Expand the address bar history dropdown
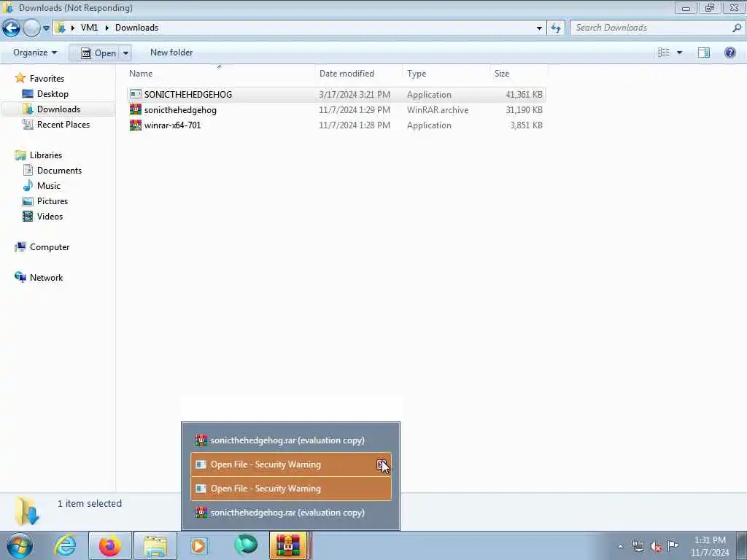The height and width of the screenshot is (560, 747). pos(539,28)
